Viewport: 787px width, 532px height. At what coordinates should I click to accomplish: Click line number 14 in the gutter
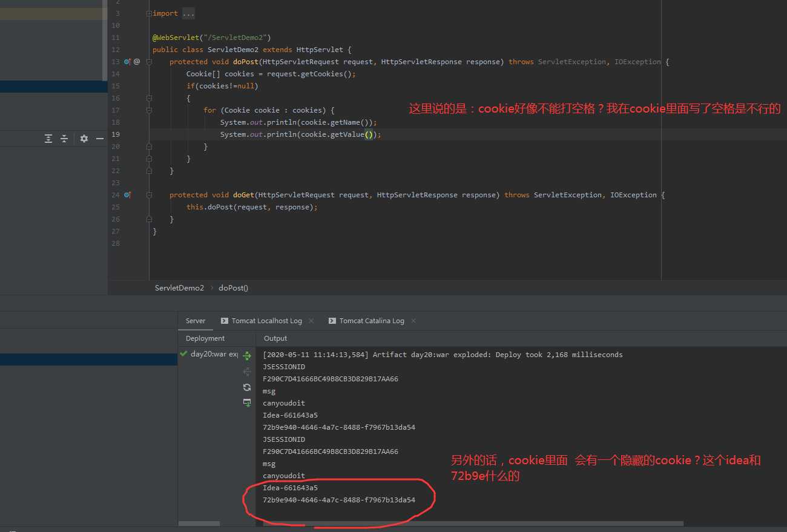116,74
